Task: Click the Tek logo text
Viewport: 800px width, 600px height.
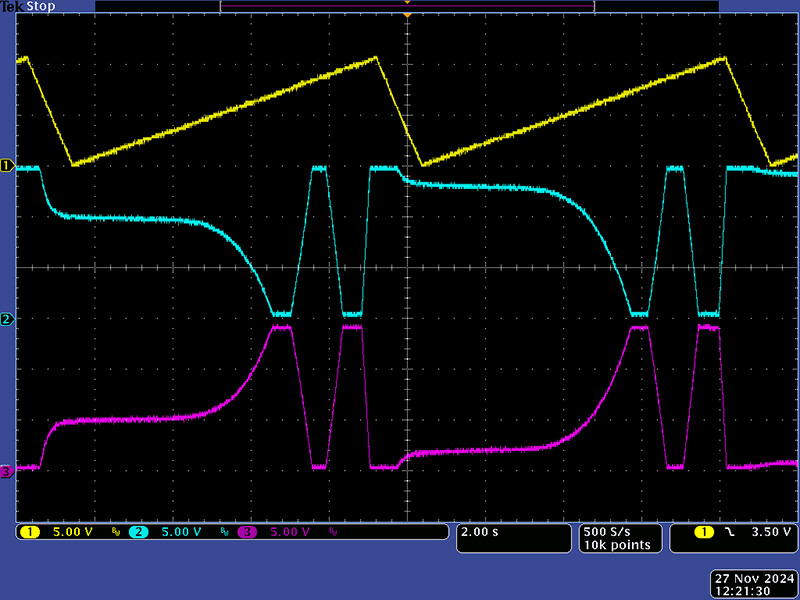Action: 12,7
